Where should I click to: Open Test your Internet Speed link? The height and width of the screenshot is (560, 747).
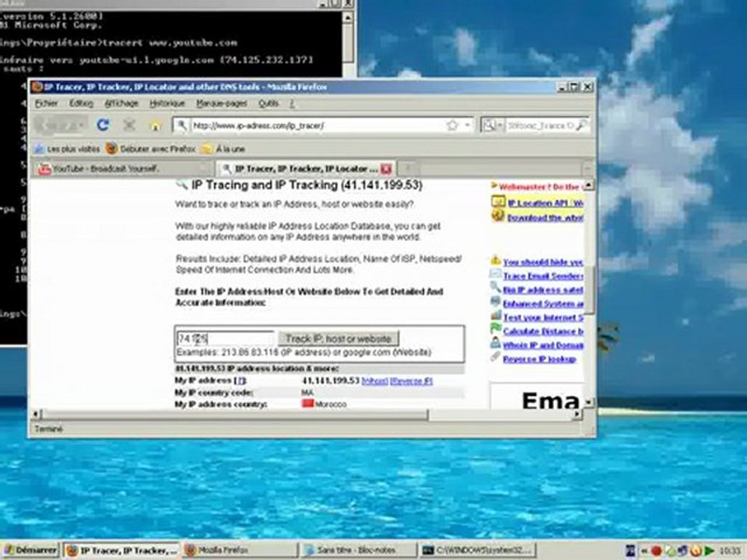(x=542, y=317)
